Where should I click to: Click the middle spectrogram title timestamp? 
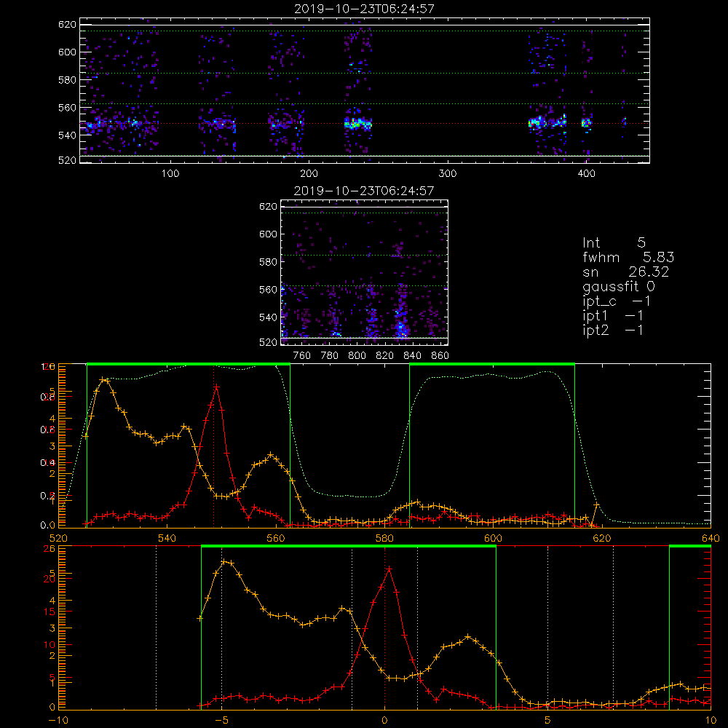(364, 190)
